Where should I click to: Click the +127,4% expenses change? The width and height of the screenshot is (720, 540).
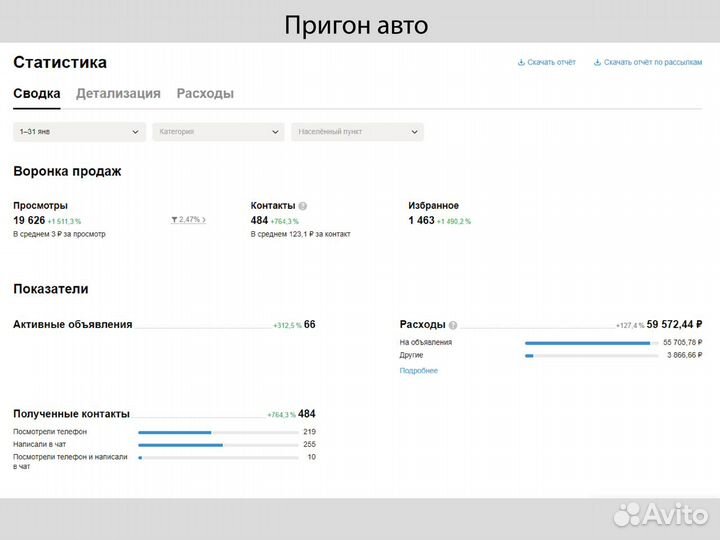(630, 326)
